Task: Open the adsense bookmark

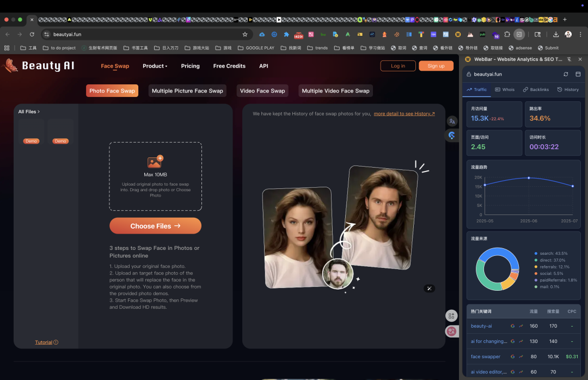Action: tap(520, 48)
